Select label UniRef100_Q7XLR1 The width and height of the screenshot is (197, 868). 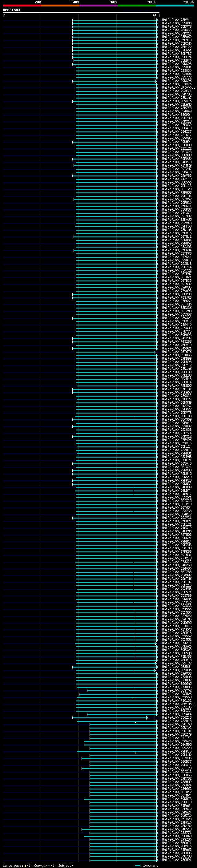coord(177,460)
